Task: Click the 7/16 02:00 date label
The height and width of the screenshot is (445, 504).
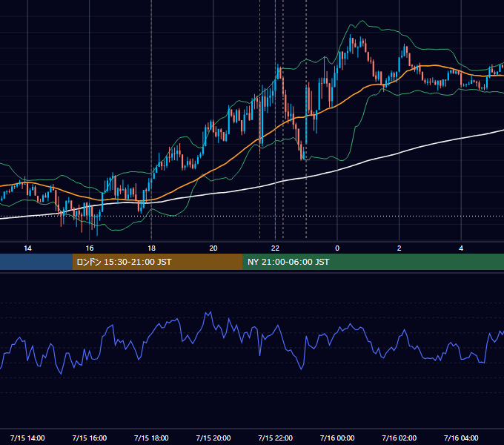Action: coord(399,438)
